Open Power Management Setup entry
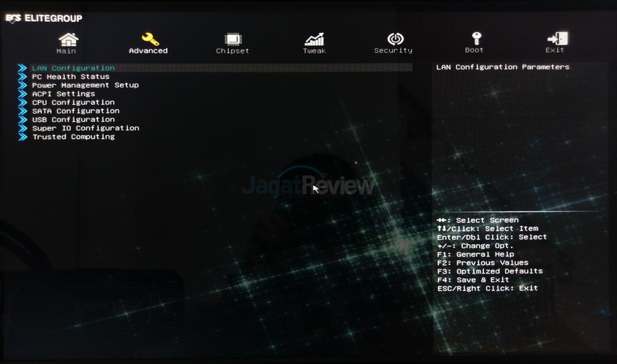 click(x=85, y=86)
